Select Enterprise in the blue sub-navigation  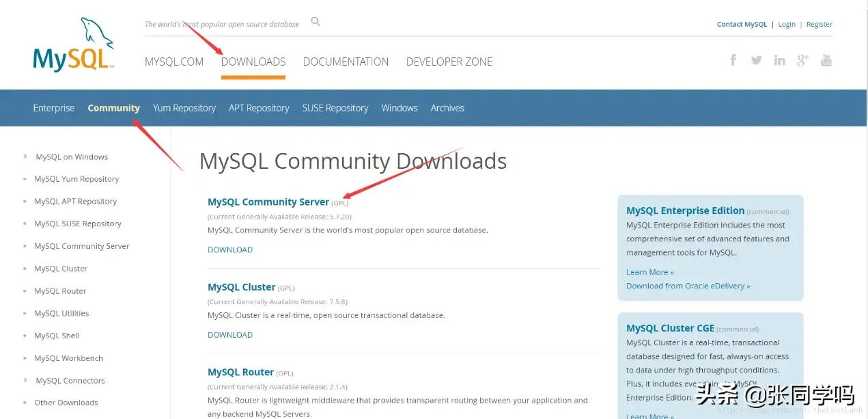pos(54,108)
